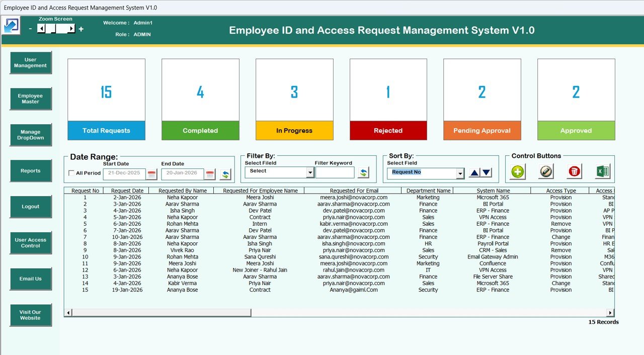Click the refresh icon next to date range
The image size is (644, 355).
(x=225, y=174)
